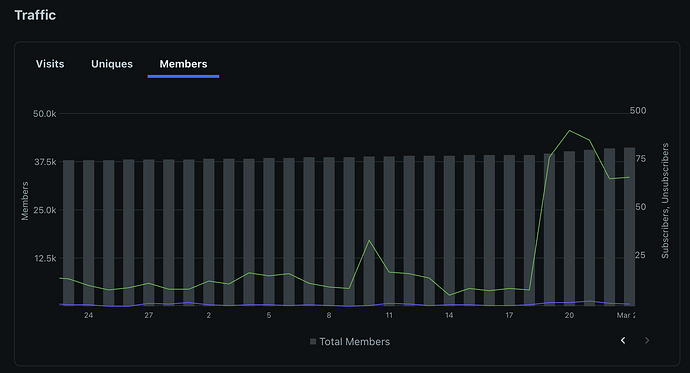Click the date label 2
The width and height of the screenshot is (690, 373).
point(209,315)
